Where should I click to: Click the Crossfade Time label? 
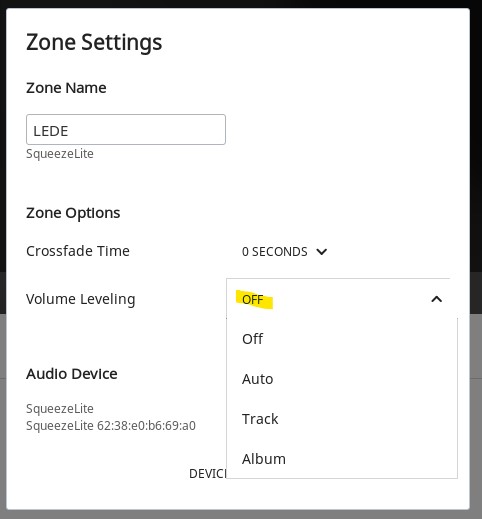tap(78, 251)
